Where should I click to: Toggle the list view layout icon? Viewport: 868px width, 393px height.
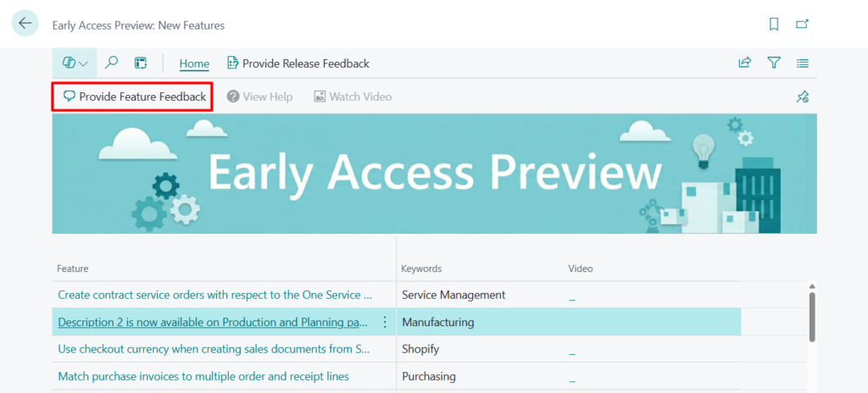click(x=803, y=63)
